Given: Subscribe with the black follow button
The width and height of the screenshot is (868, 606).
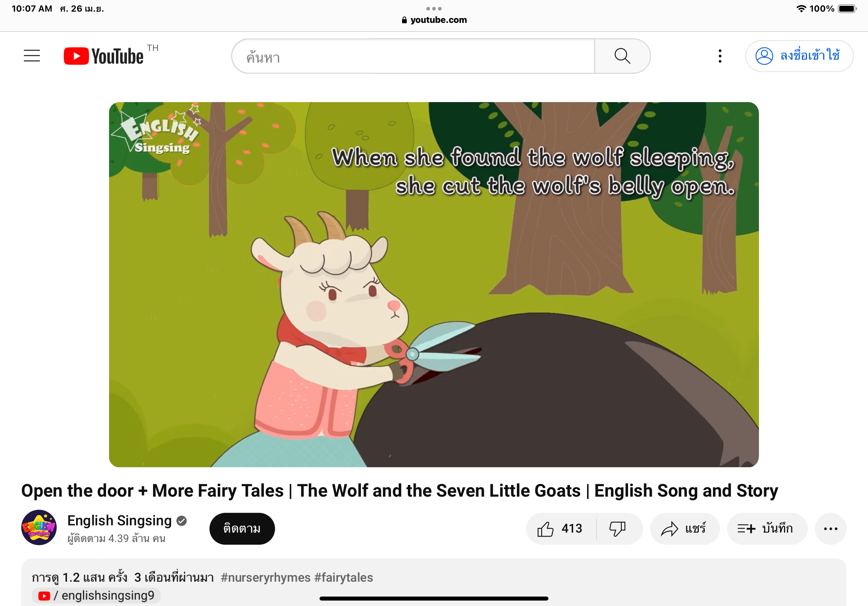Looking at the screenshot, I should (x=242, y=528).
